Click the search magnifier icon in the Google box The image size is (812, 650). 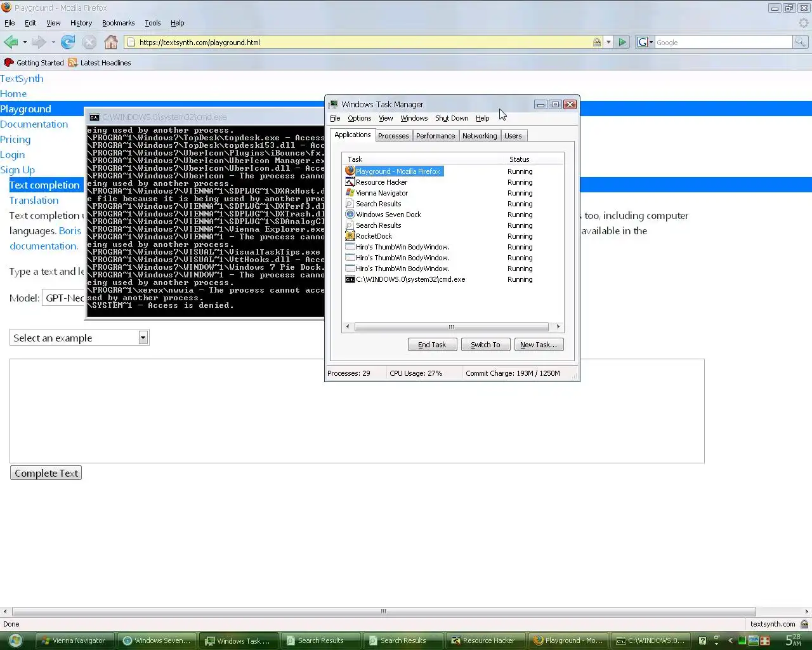[801, 43]
